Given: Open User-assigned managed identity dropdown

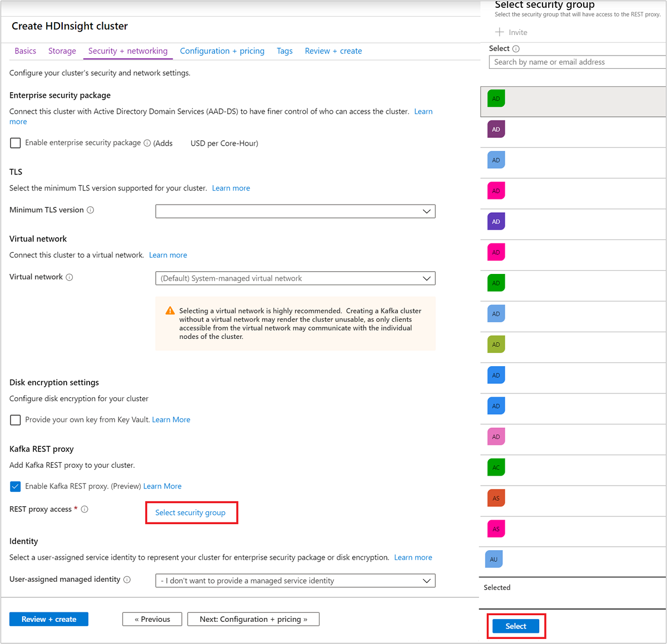Looking at the screenshot, I should [x=295, y=580].
